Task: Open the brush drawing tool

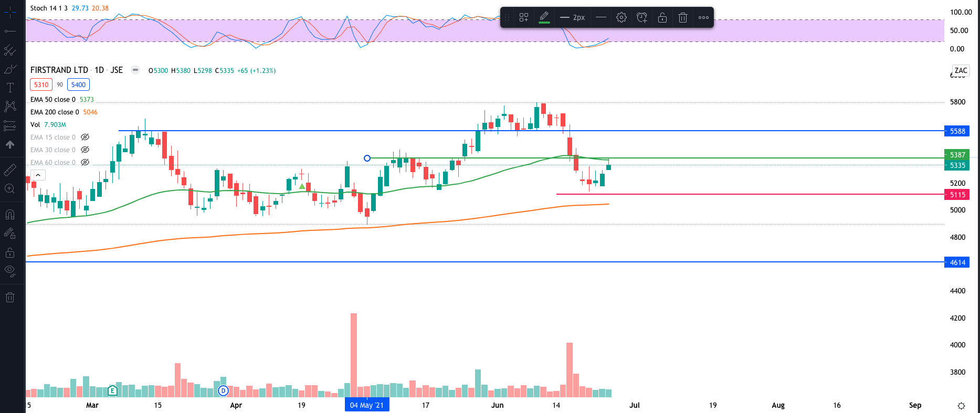Action: click(x=10, y=69)
